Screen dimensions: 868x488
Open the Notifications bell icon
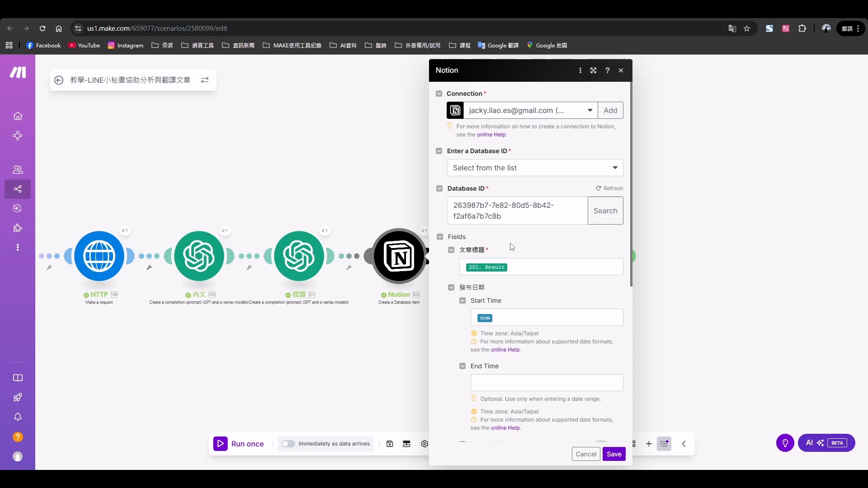tap(18, 417)
